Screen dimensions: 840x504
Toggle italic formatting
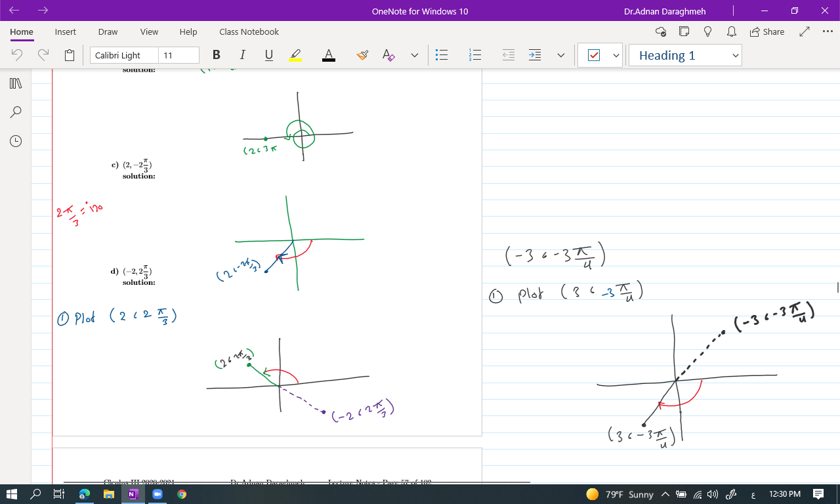242,56
